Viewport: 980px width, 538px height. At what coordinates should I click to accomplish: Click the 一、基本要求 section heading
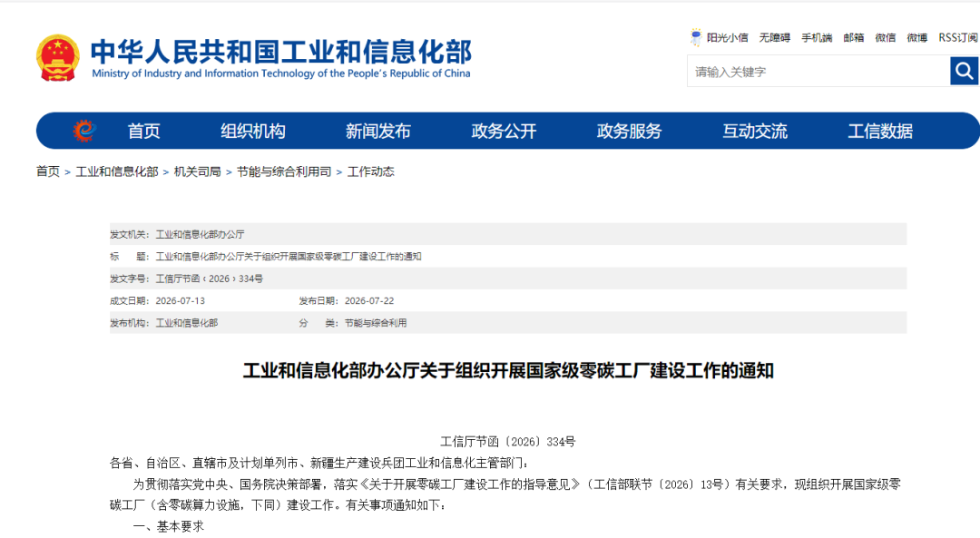(x=169, y=527)
